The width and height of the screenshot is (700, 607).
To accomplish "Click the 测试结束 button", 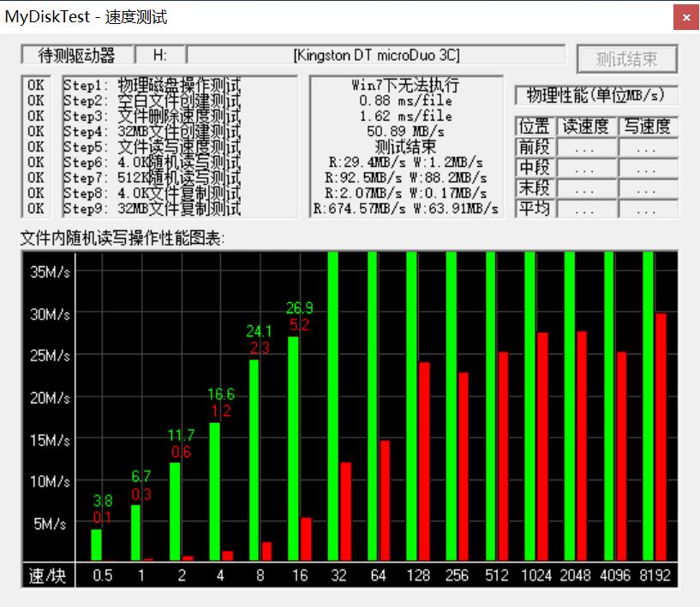I will [626, 58].
